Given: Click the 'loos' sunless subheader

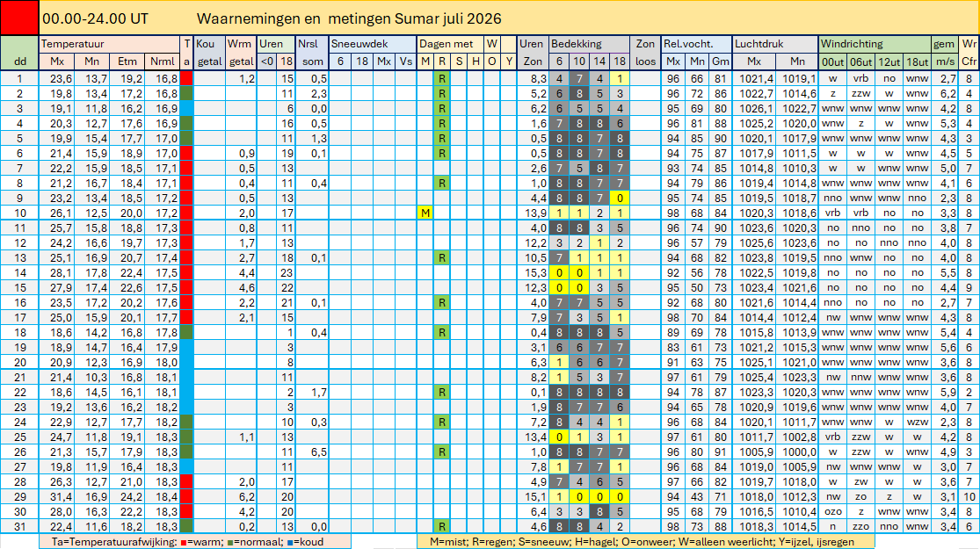Looking at the screenshot, I should coord(646,61).
